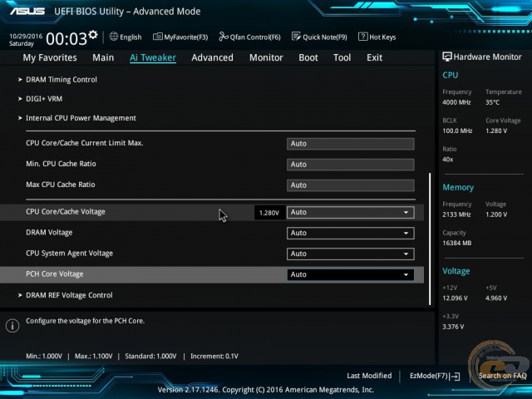Click Last Modified at bottom
This screenshot has height=399, width=532.
(369, 376)
